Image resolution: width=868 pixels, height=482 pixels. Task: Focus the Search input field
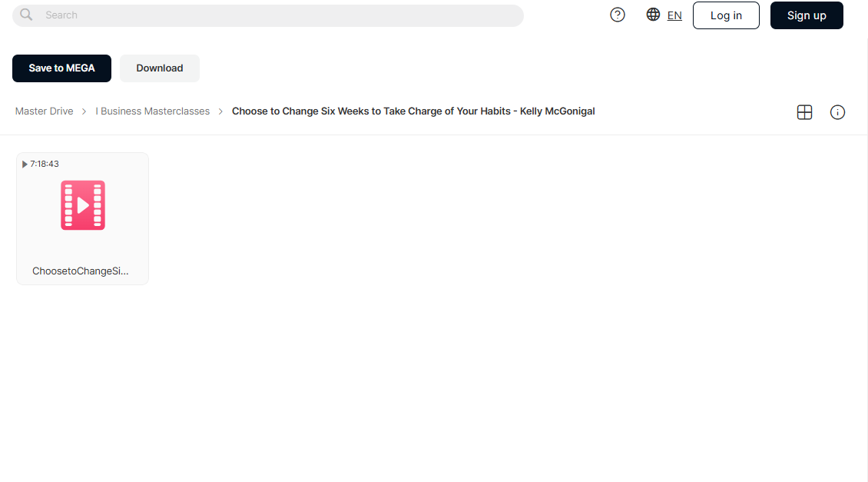coord(268,15)
